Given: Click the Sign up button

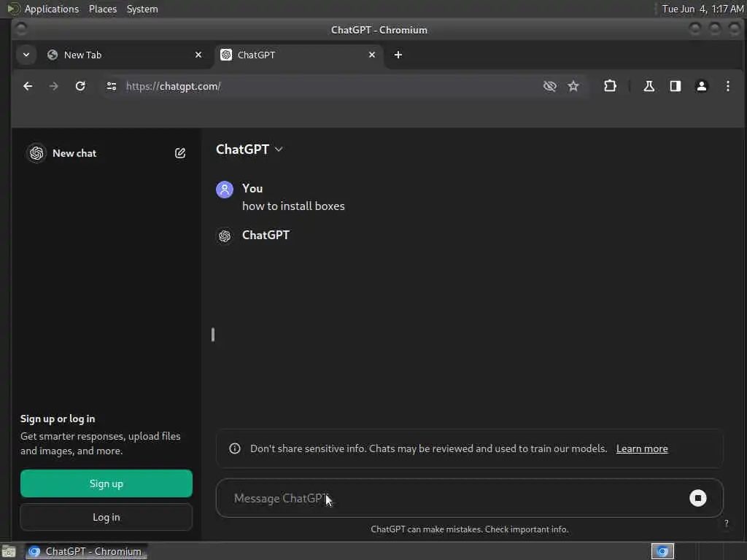Looking at the screenshot, I should 107,483.
